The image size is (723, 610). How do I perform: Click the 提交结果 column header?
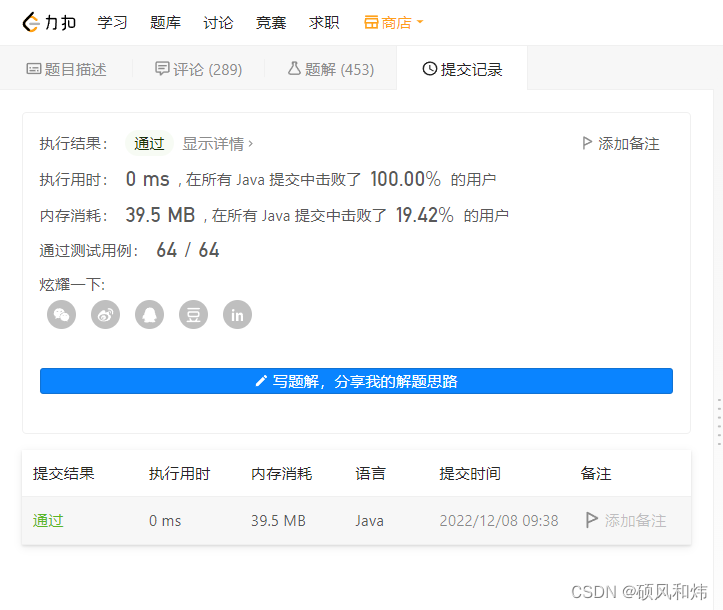point(64,473)
